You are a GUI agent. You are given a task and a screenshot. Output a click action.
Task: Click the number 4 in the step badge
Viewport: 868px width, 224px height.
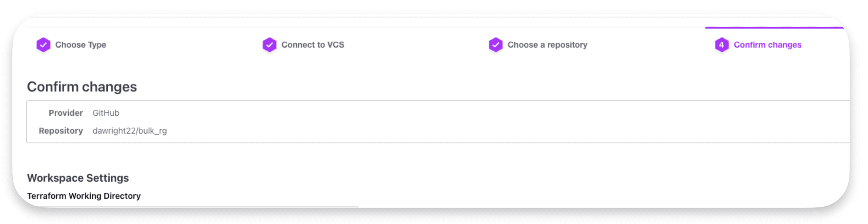click(x=721, y=45)
